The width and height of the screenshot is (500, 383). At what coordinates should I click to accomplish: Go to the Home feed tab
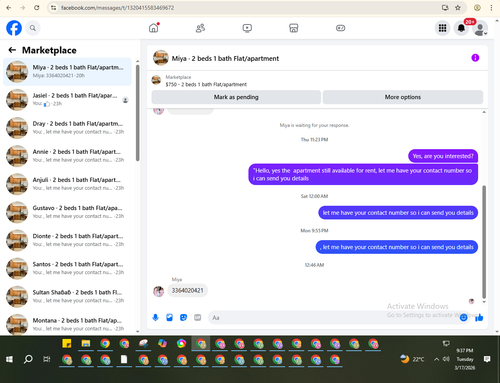coord(154,28)
